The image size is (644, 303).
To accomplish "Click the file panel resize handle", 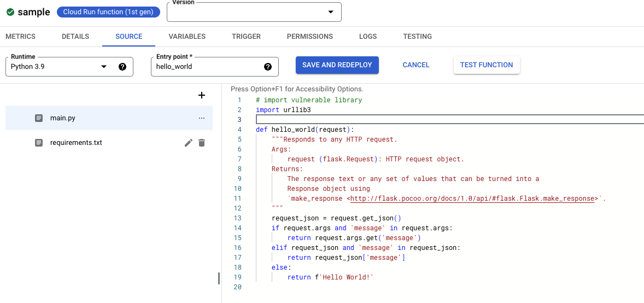I will point(219,278).
